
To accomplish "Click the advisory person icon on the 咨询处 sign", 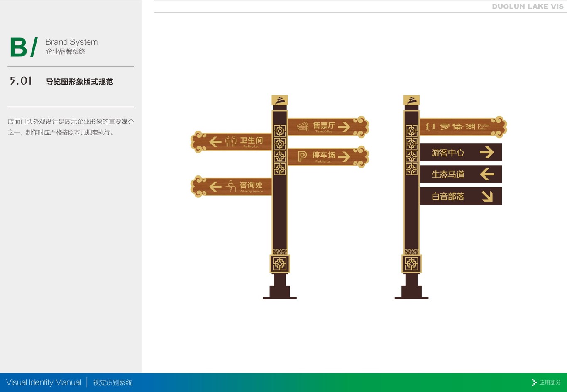I will [x=231, y=186].
